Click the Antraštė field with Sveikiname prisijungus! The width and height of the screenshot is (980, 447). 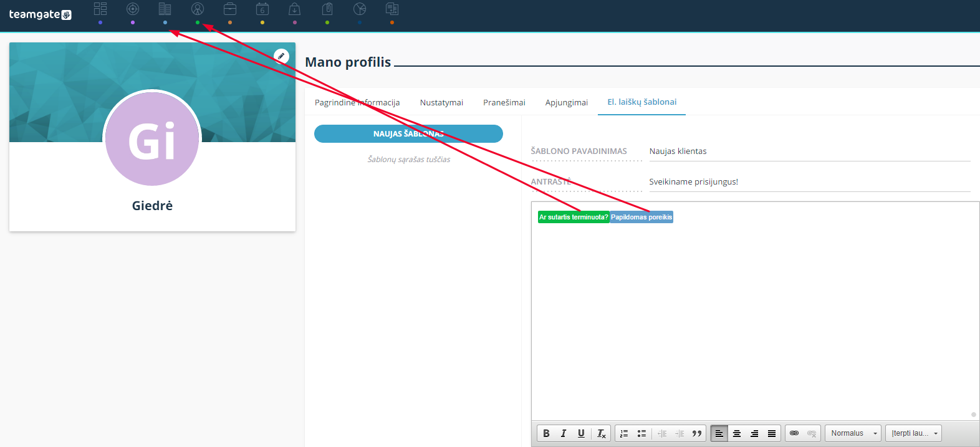[x=809, y=182]
